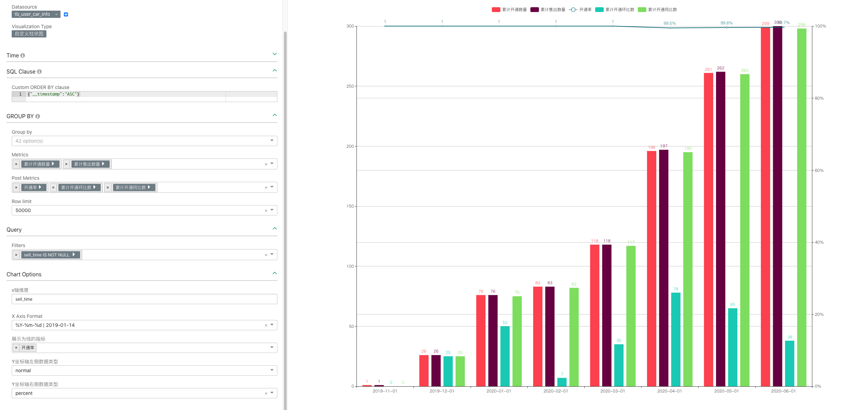Expand the 累计开通数量 metric tag arrow

pos(53,164)
